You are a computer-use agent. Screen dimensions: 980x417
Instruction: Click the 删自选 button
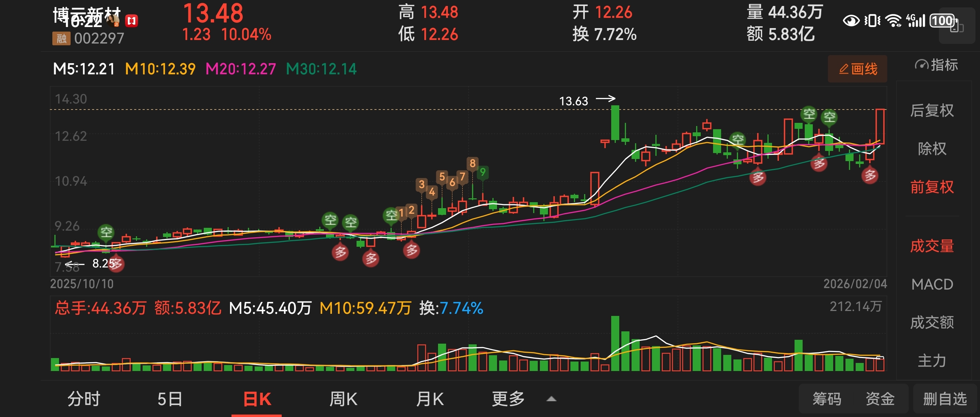[x=945, y=399]
